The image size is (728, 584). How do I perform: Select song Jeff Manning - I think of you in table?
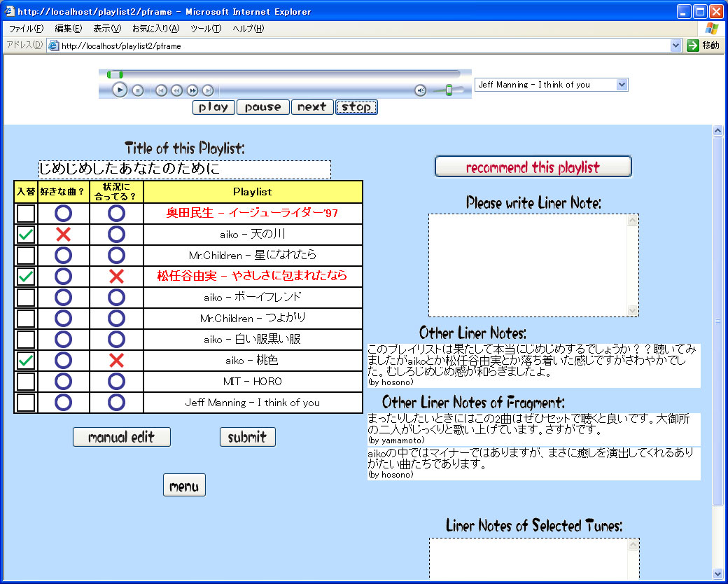point(253,403)
